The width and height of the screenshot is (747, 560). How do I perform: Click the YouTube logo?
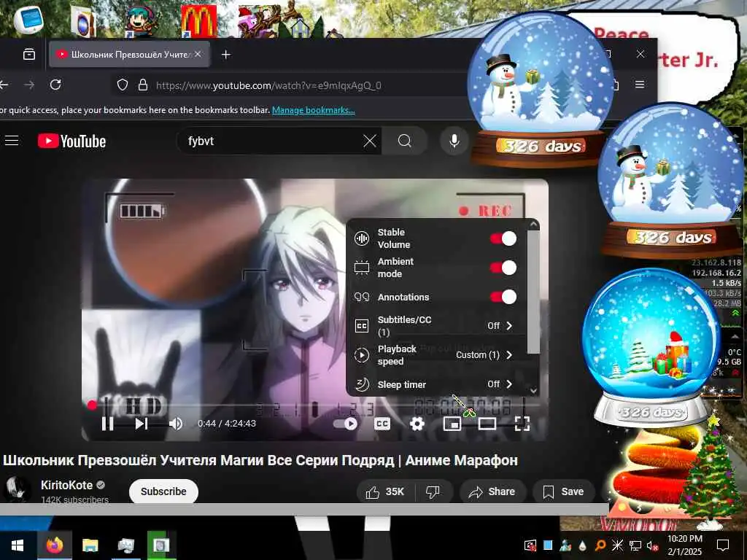[72, 141]
